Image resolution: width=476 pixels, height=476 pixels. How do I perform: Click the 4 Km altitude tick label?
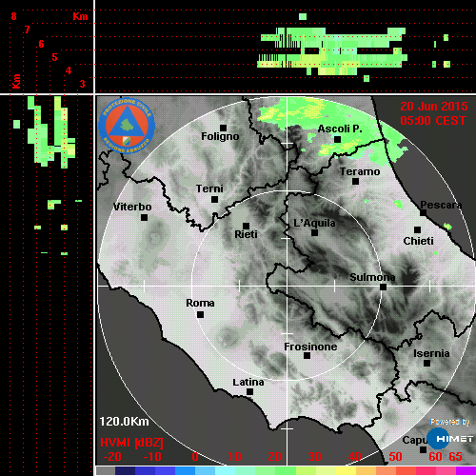tap(69, 70)
